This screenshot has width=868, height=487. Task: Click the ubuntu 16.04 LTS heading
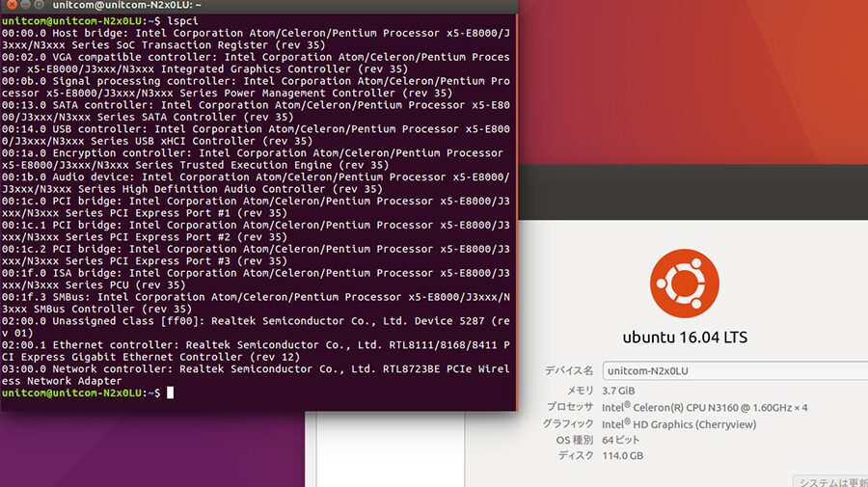pos(685,337)
